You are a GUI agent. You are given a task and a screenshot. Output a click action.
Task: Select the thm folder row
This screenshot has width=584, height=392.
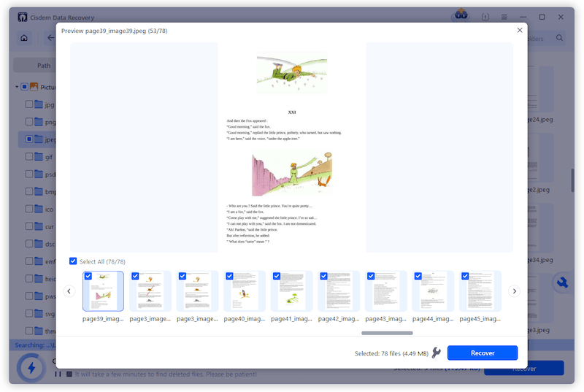tap(37, 331)
